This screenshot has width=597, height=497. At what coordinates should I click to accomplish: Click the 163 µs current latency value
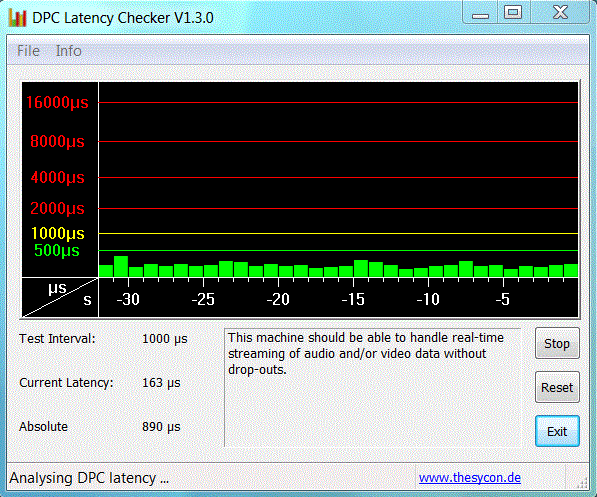(x=161, y=382)
